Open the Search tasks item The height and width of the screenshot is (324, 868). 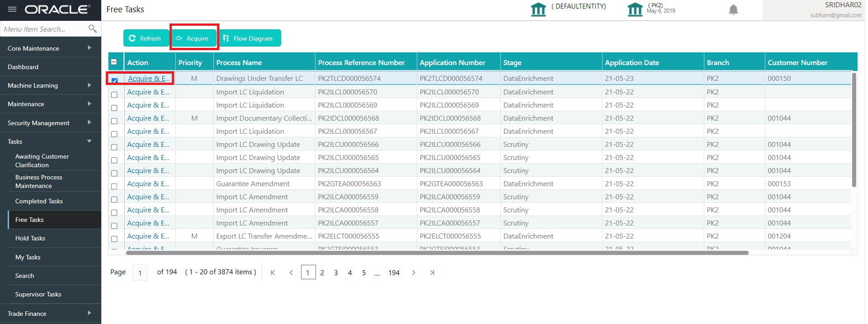pyautogui.click(x=54, y=276)
